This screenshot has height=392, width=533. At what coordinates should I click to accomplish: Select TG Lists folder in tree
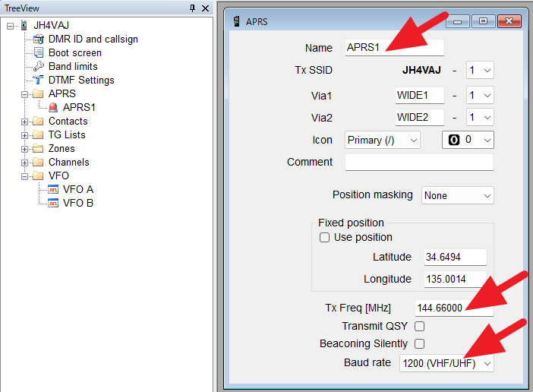pos(67,134)
